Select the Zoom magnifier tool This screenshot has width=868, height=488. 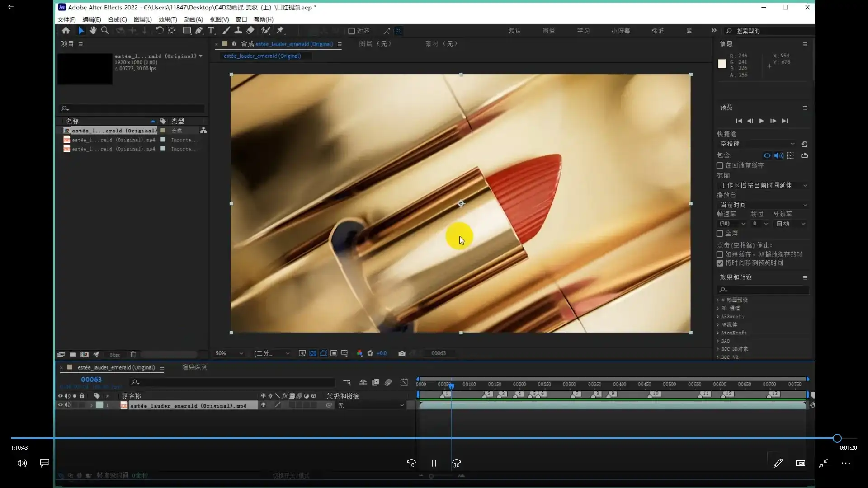105,30
